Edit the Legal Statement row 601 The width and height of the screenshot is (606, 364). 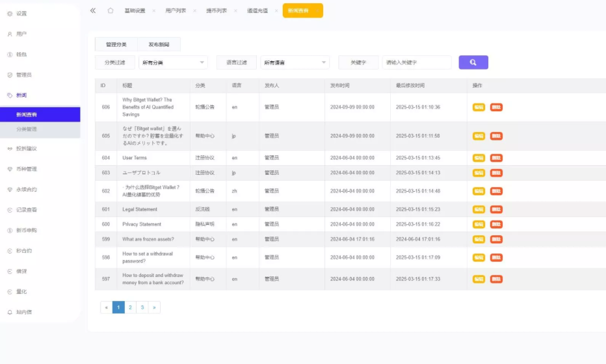point(479,209)
